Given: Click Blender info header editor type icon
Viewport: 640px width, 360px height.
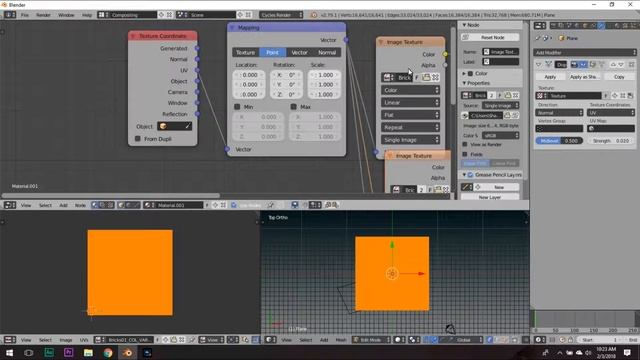Looking at the screenshot, I should (10, 15).
